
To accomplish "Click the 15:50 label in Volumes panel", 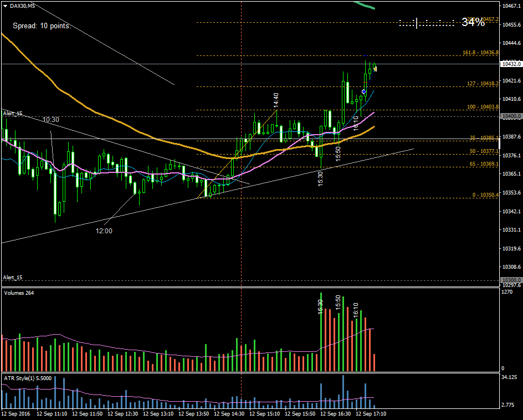I will click(338, 303).
